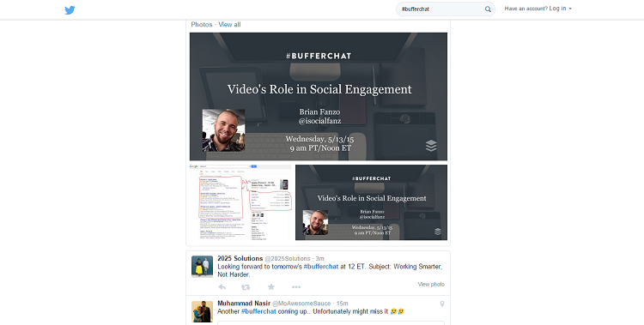The image size is (644, 325).
Task: Reply to the 2025 Solutions tweet
Action: 222,286
